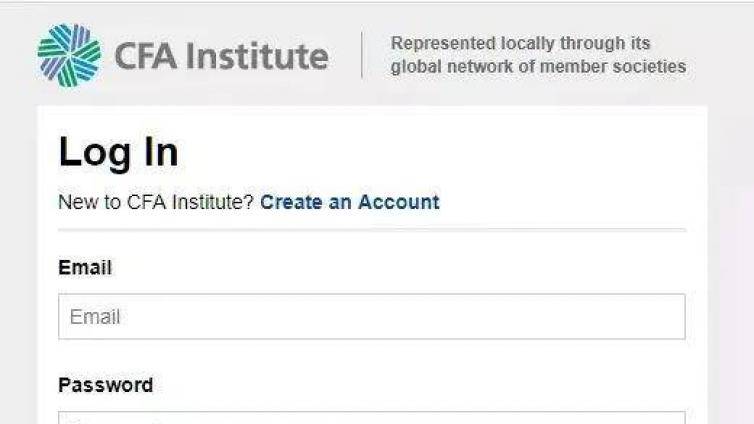Click the Log In heading
This screenshot has height=424, width=754.
118,153
